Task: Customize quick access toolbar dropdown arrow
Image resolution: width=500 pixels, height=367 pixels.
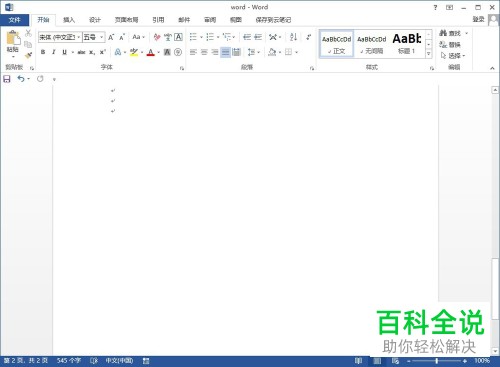Action: pos(54,79)
